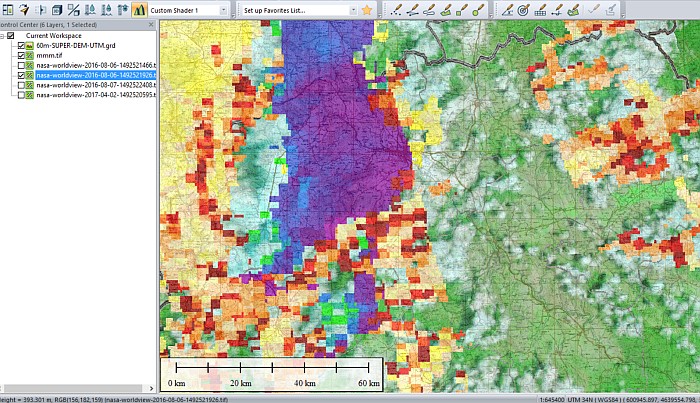This screenshot has height=403, width=700.
Task: Close the Control Center panel
Action: 153,23
